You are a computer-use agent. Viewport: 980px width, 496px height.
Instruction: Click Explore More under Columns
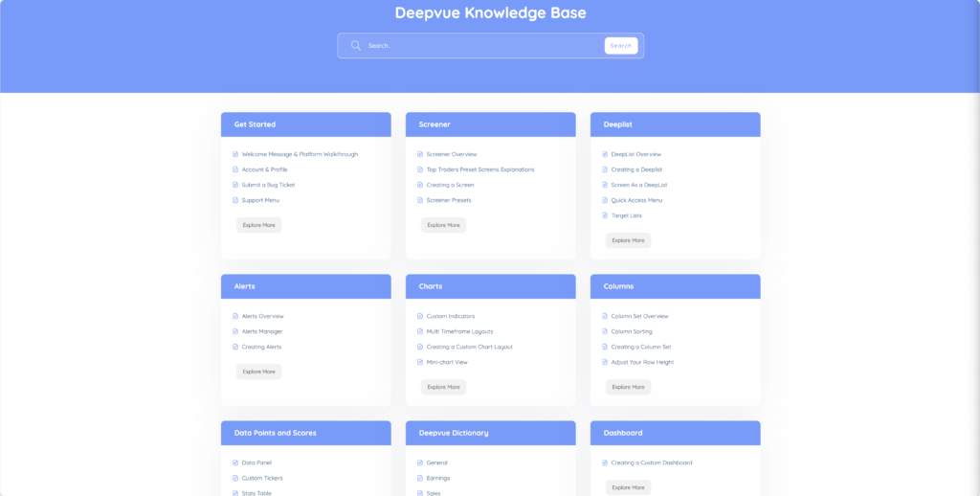coord(628,387)
